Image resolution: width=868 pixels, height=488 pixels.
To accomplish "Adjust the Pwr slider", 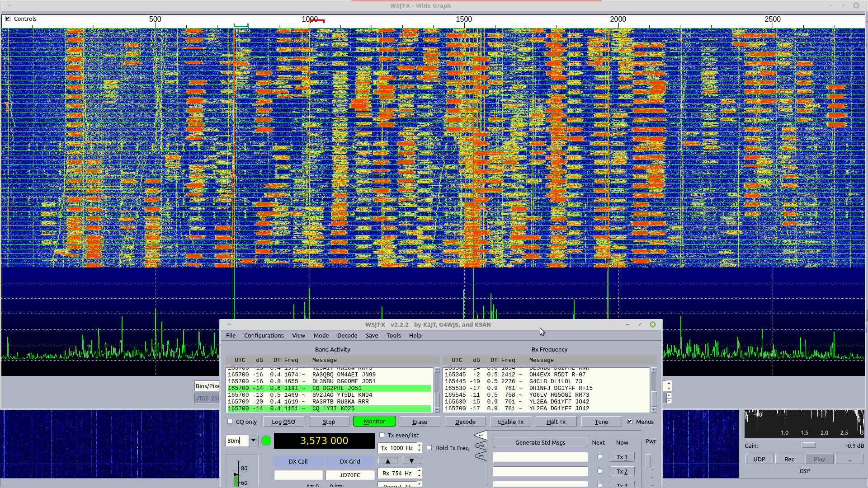I will tap(649, 461).
